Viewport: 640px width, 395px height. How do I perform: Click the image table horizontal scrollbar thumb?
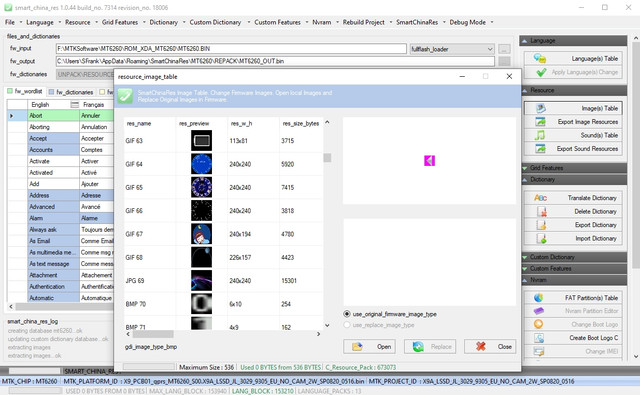pos(153,334)
